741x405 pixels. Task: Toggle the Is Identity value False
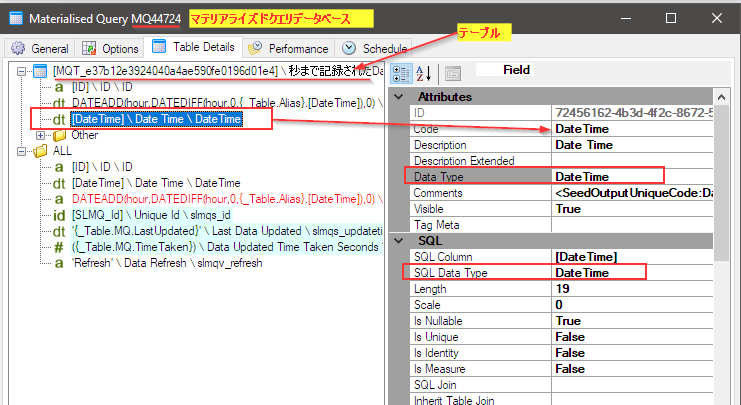click(632, 353)
